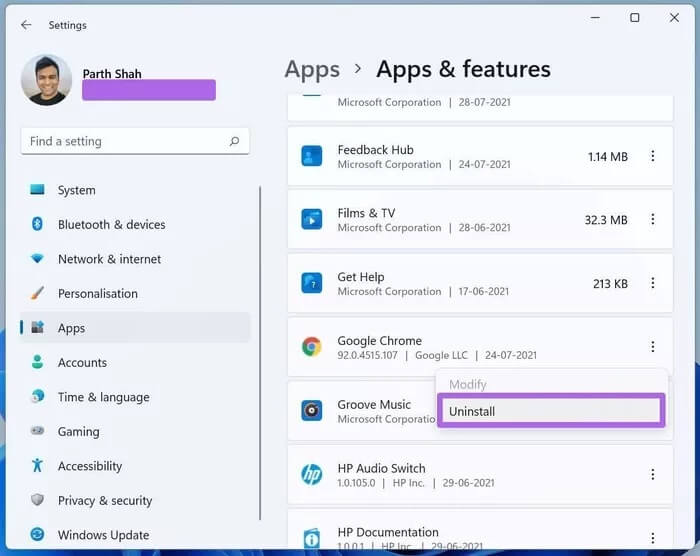Click Parth Shah profile picture
Screen dimensions: 700x556
[46, 80]
